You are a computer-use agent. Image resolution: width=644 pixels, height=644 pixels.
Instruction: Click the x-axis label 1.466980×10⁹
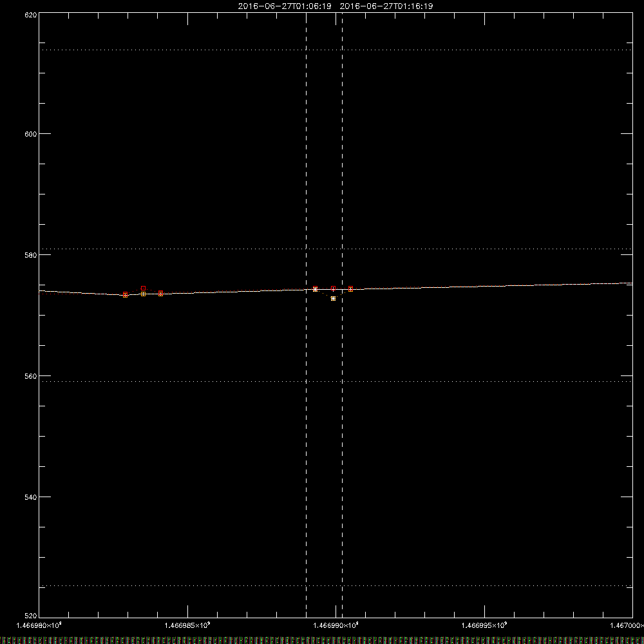(x=39, y=625)
